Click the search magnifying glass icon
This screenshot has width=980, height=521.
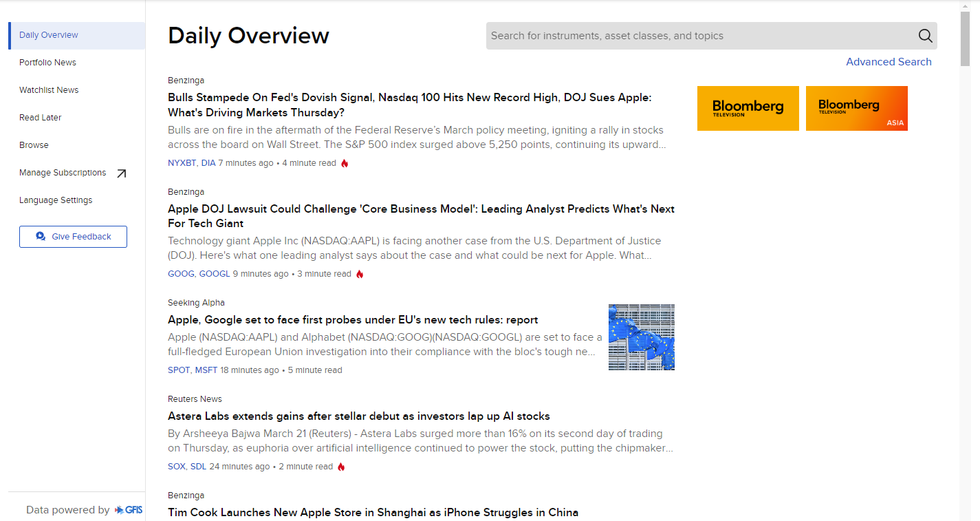[925, 35]
